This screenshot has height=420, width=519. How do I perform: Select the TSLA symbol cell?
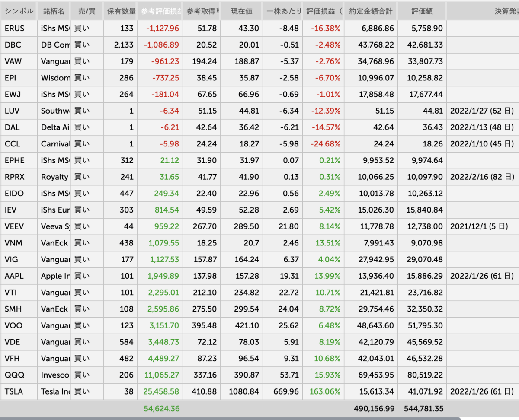(19, 391)
